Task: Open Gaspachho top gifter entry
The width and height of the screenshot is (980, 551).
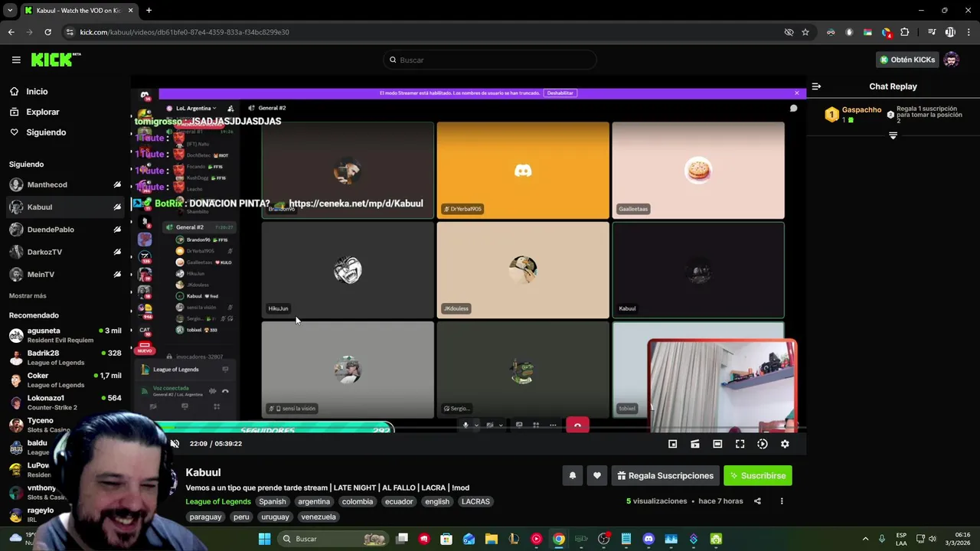Action: [854, 115]
